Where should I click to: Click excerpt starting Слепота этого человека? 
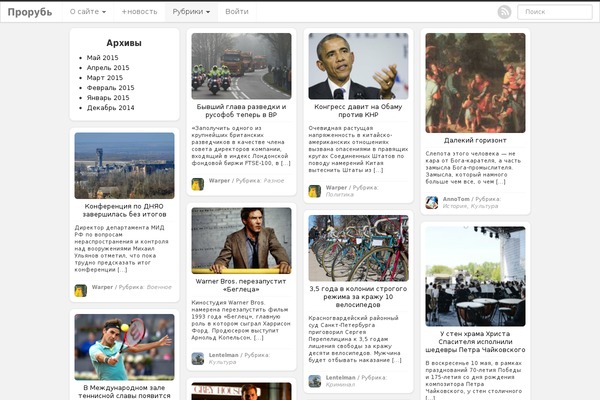473,168
